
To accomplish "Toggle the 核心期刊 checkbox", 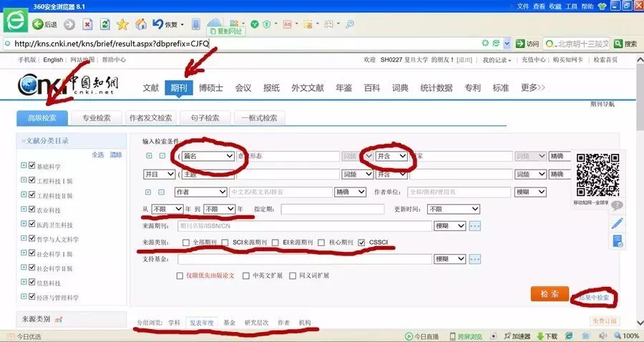I will click(x=321, y=243).
